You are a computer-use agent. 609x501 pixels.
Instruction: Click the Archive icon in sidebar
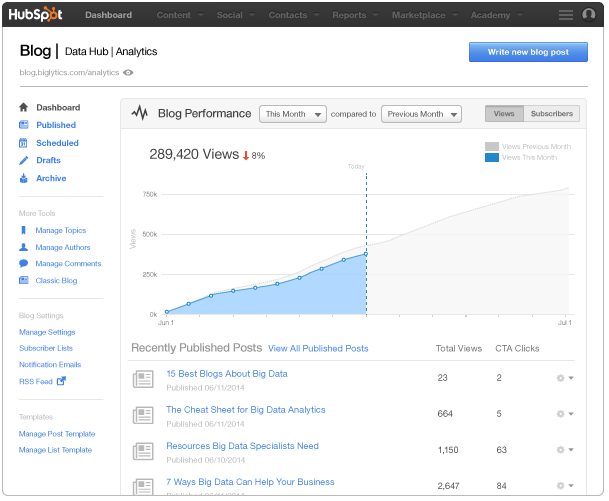click(23, 178)
